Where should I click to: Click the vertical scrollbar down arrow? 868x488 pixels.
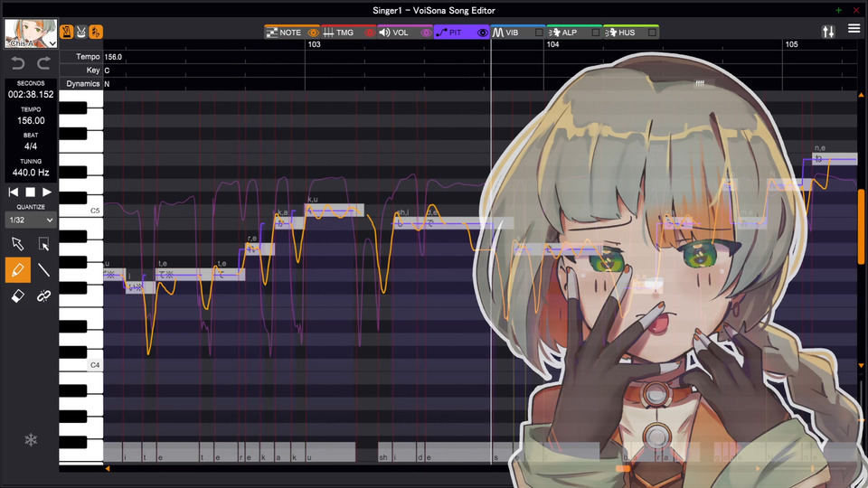pos(861,365)
